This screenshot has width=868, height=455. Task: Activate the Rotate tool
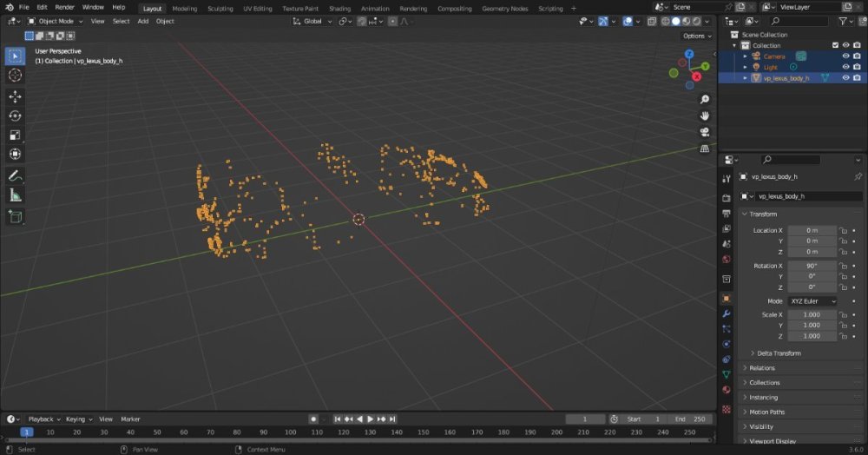pyautogui.click(x=15, y=115)
